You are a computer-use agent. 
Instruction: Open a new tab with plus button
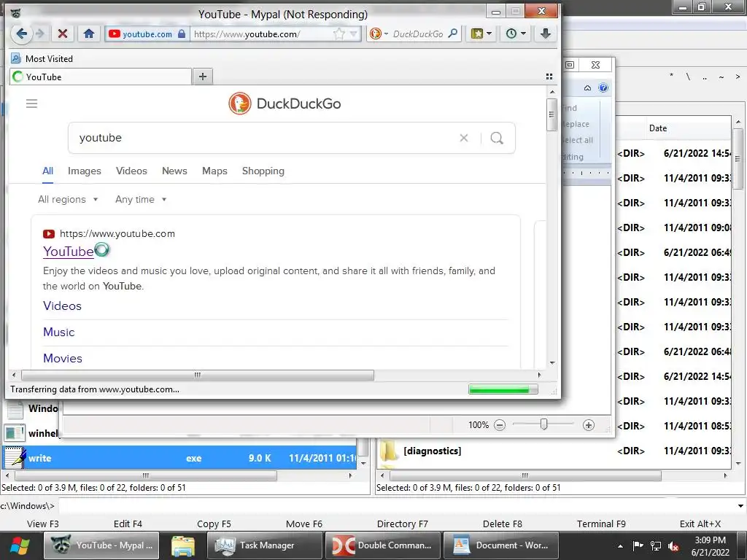[x=203, y=77]
